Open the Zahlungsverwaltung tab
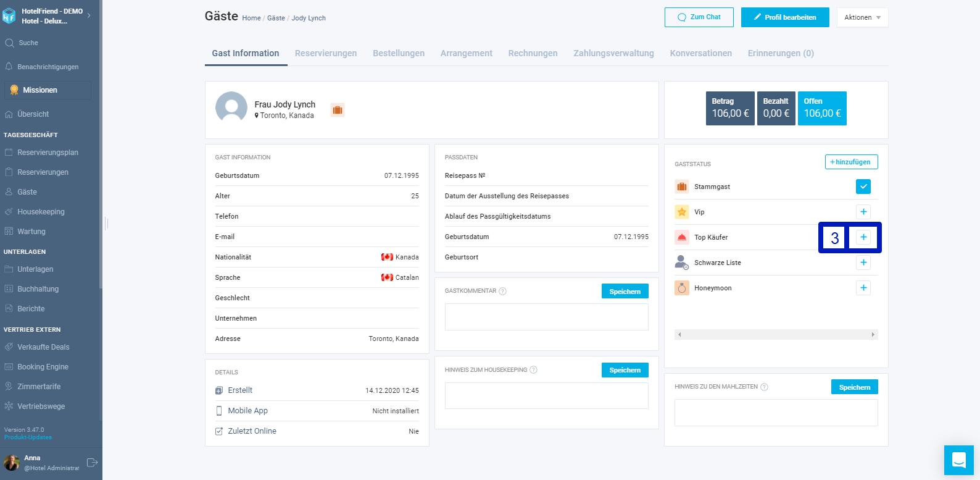Viewport: 980px width, 480px height. (613, 53)
